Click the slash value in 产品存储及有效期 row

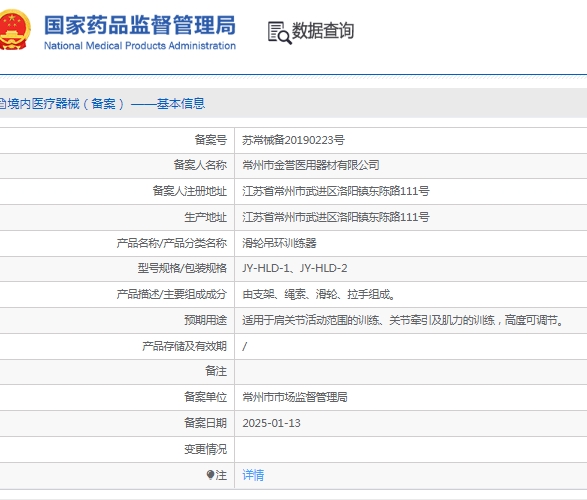coord(244,346)
